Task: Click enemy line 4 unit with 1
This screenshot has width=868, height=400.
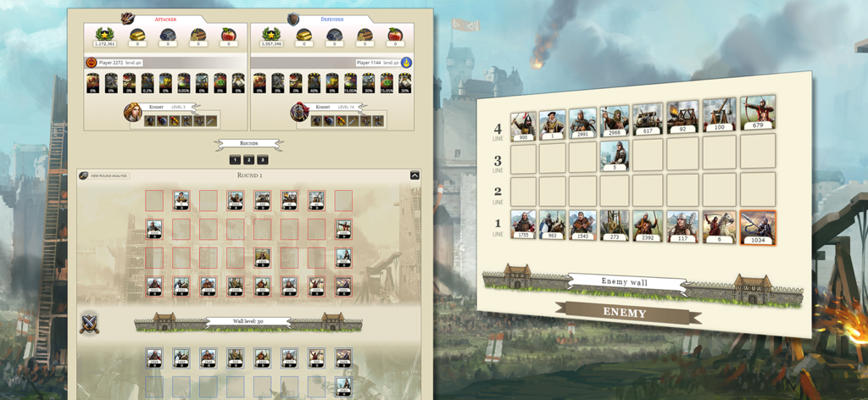Action: [553, 125]
